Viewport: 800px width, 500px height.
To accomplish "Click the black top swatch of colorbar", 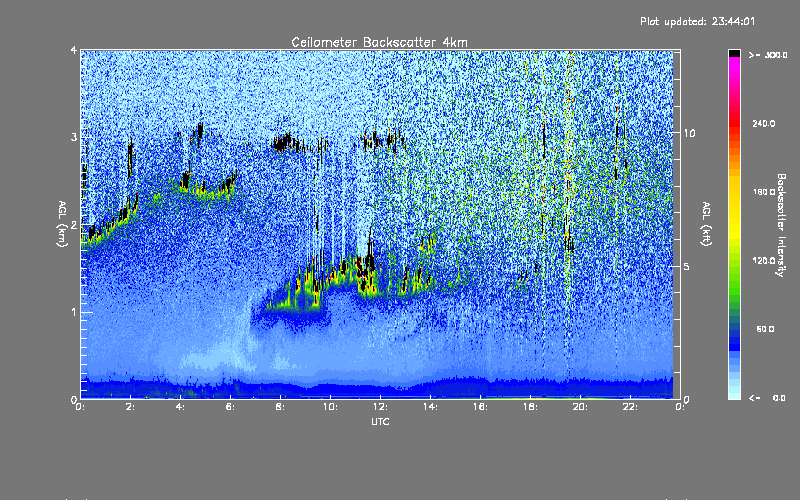I will 734,53.
